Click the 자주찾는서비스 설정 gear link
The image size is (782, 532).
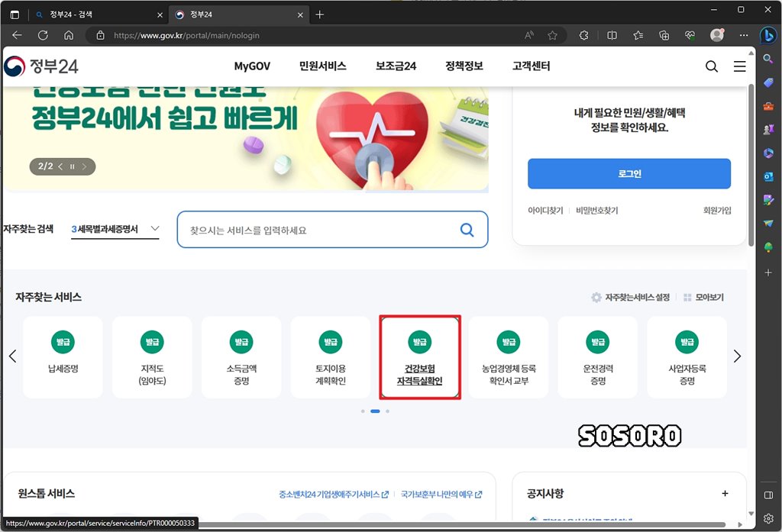coord(630,297)
